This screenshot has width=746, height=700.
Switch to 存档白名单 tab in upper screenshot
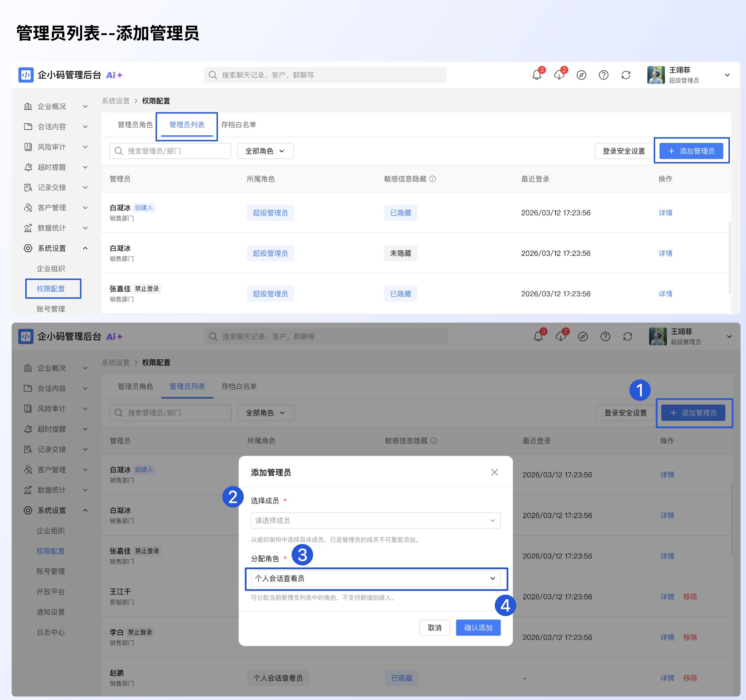[239, 125]
